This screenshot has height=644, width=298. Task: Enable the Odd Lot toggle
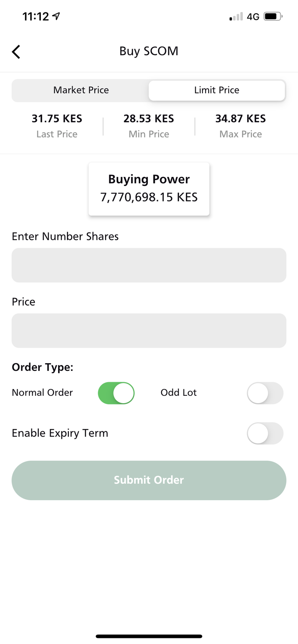tap(265, 393)
